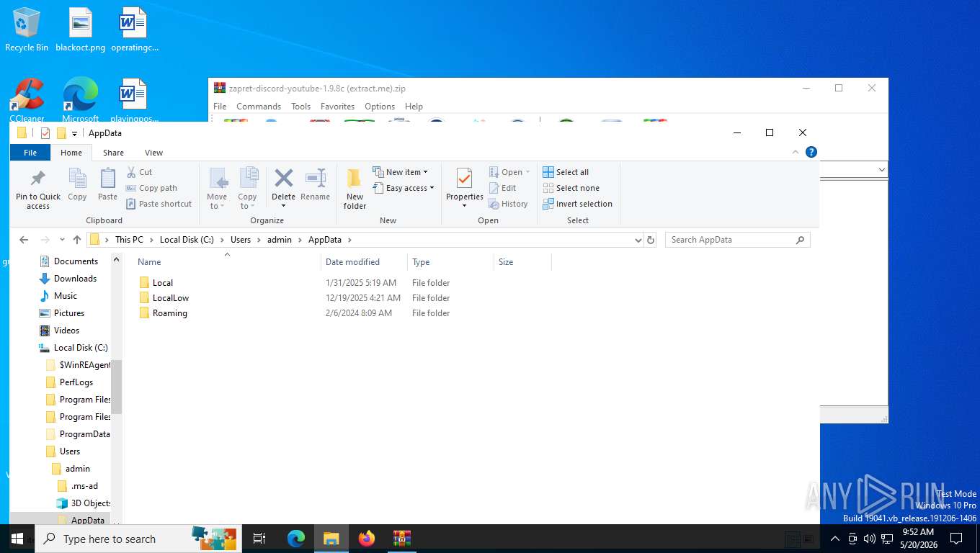
Task: Refresh the AppData folder view
Action: (x=651, y=240)
